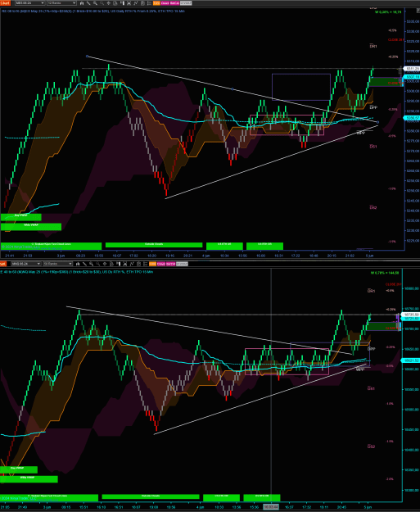Click zoom in magnifier on top chart toolbar

pos(95,3)
